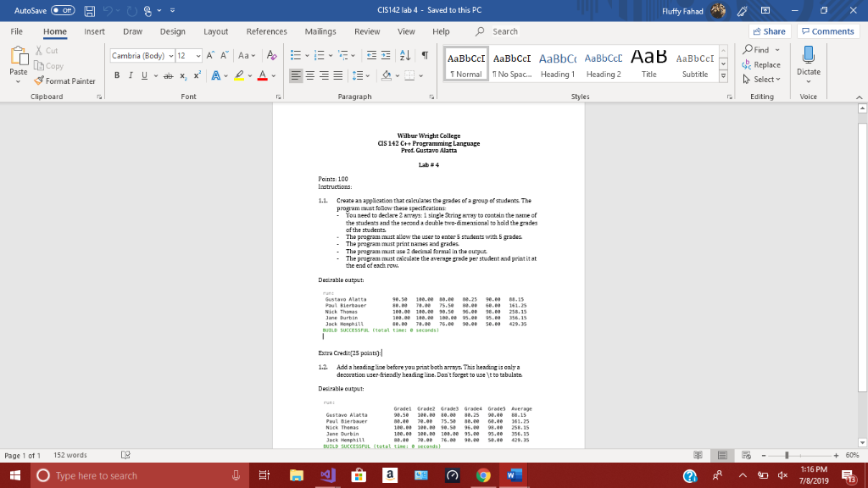
Task: Click the Multilevel List icon
Action: [343, 55]
